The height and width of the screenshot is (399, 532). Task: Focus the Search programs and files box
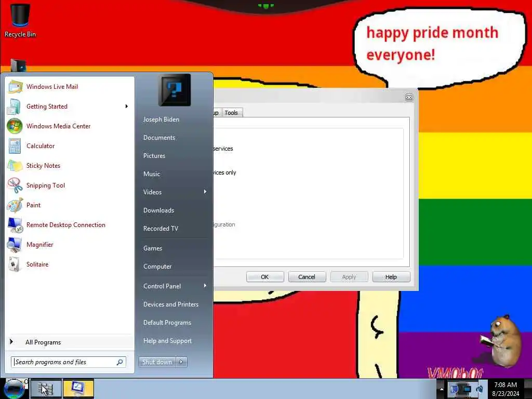(69, 362)
